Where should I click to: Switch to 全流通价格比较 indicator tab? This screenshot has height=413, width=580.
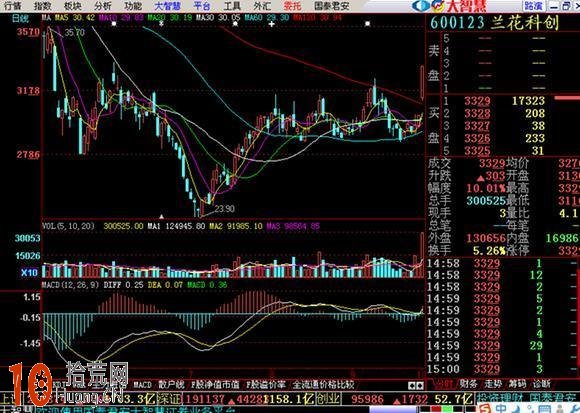(324, 385)
